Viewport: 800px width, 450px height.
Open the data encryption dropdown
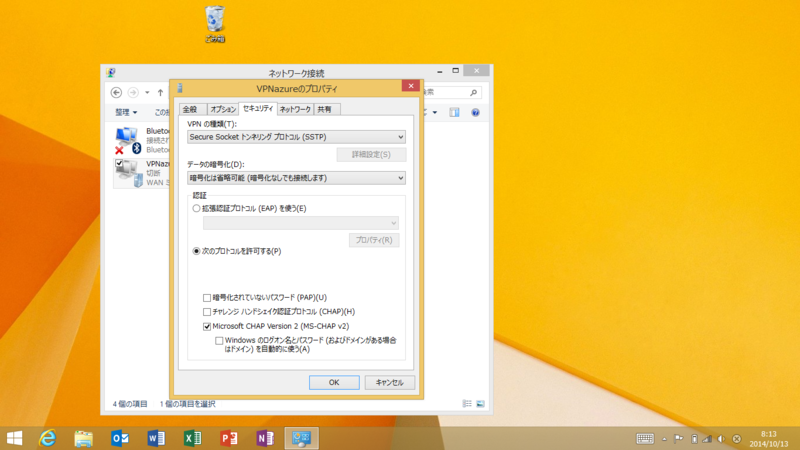(x=296, y=178)
